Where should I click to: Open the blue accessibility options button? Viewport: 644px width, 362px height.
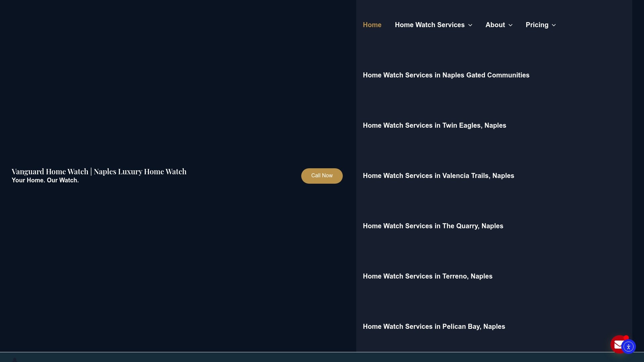(x=629, y=347)
